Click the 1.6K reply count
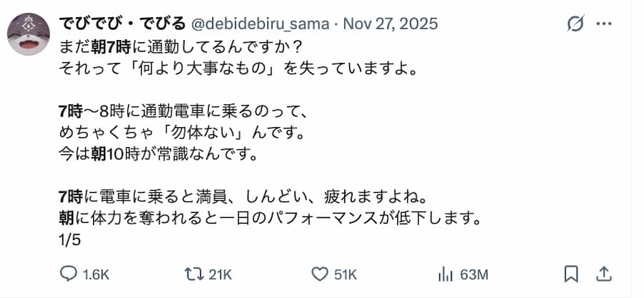This screenshot has height=298, width=644. (95, 274)
